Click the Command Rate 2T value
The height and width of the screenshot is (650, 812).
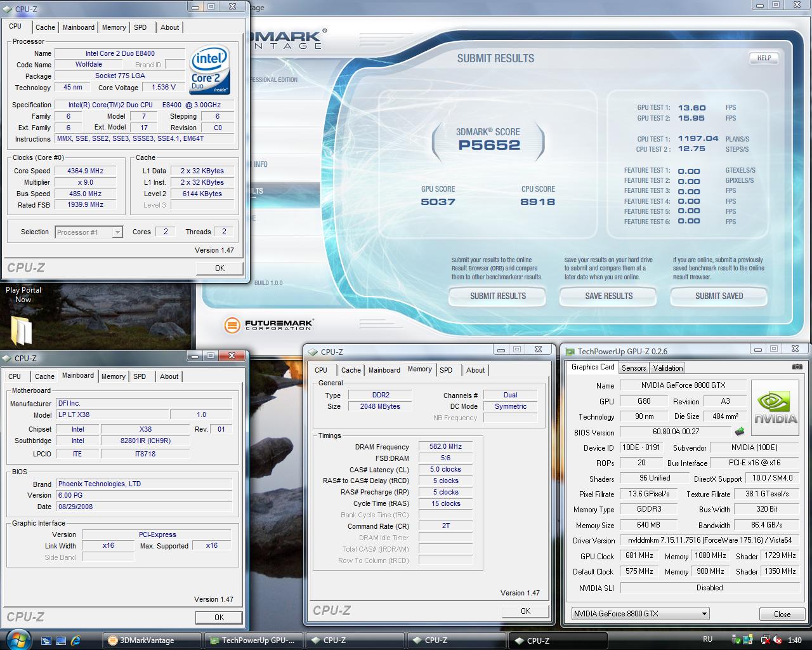(445, 526)
